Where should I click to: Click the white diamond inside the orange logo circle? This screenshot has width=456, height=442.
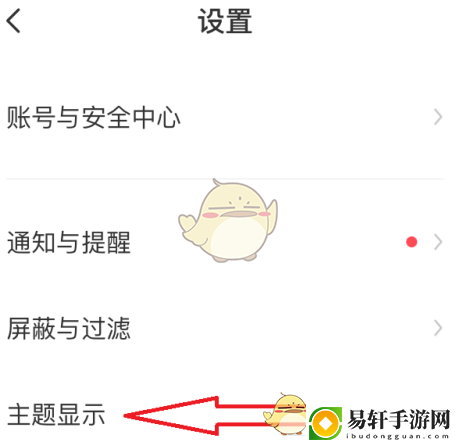(x=326, y=424)
